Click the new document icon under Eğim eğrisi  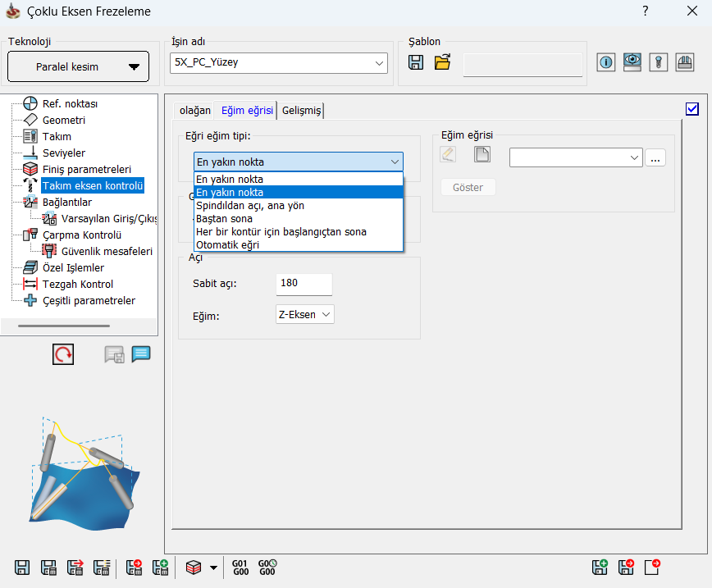tap(482, 155)
